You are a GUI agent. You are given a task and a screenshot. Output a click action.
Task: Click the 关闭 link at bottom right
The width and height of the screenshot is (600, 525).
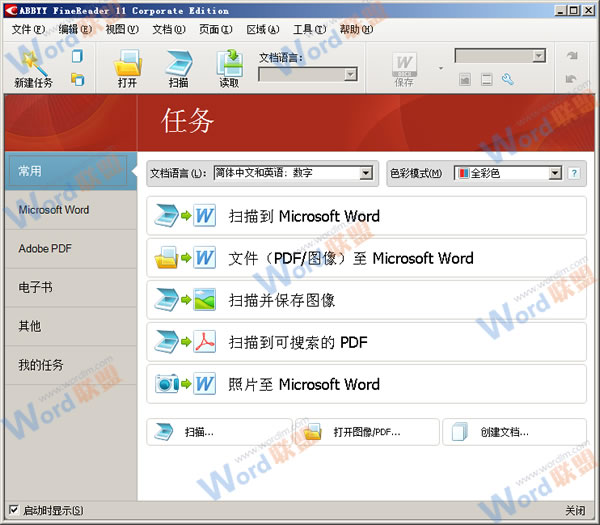[575, 510]
